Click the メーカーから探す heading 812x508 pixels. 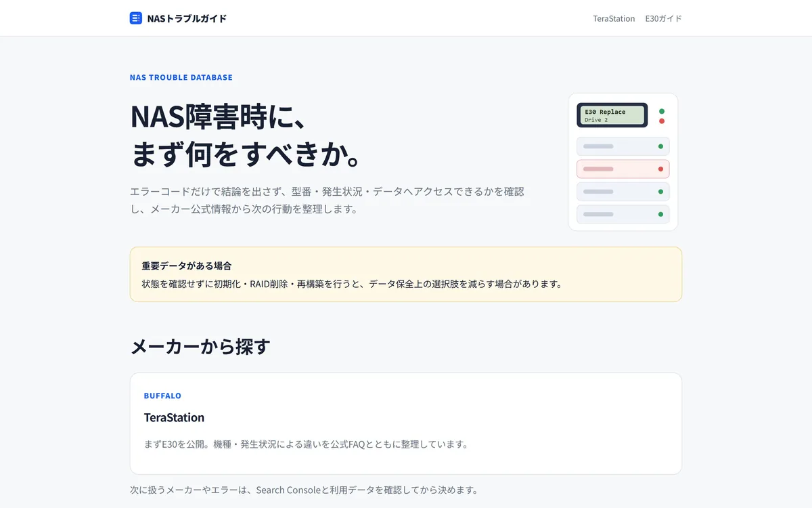[x=200, y=346]
